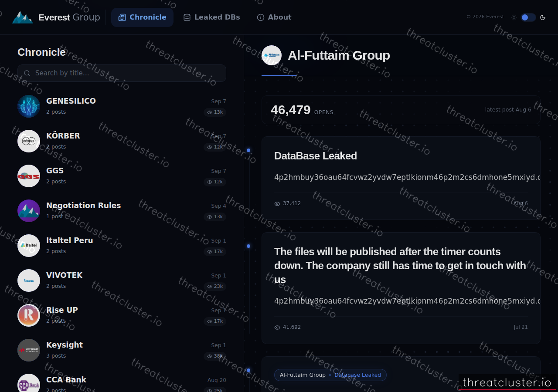Click the Sep 7 date on GENESILICO
The width and height of the screenshot is (558, 392).
pos(219,101)
